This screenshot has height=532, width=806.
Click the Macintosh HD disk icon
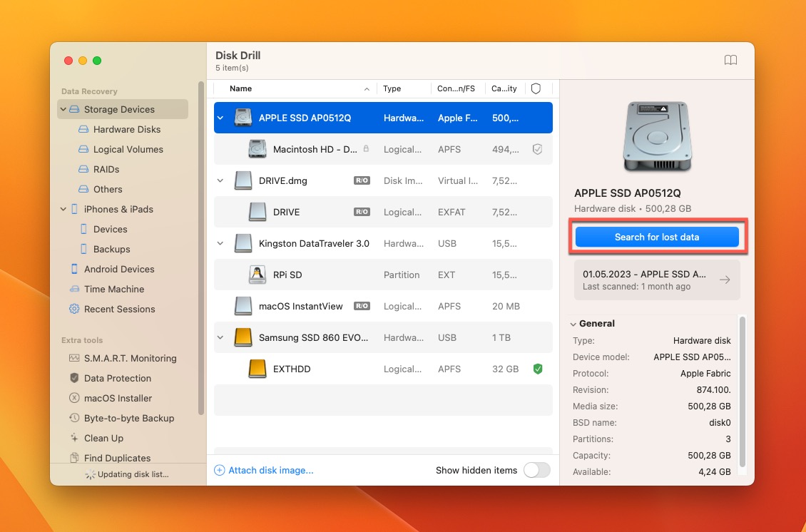point(257,149)
